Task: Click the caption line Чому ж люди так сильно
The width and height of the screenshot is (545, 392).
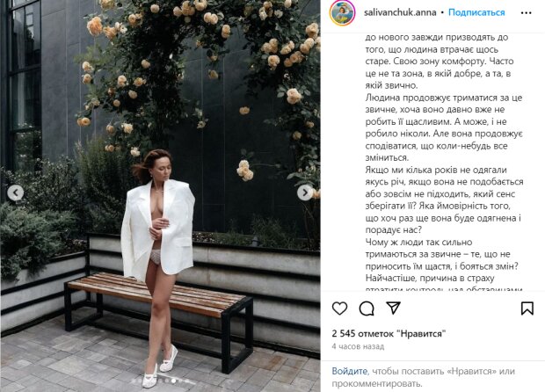Action: (x=418, y=242)
